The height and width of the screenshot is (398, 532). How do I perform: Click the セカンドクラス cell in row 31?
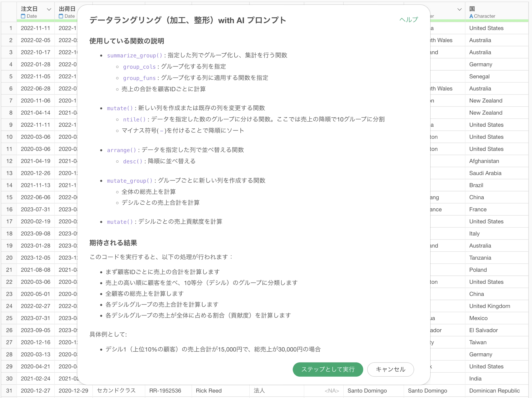coord(116,390)
